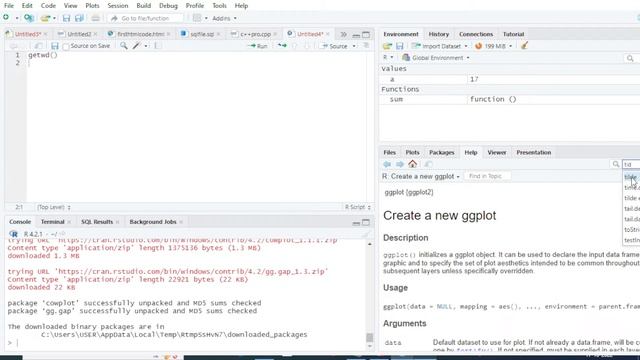Click the Help search box
Image resolution: width=640 pixels, height=360 pixels.
(x=631, y=164)
